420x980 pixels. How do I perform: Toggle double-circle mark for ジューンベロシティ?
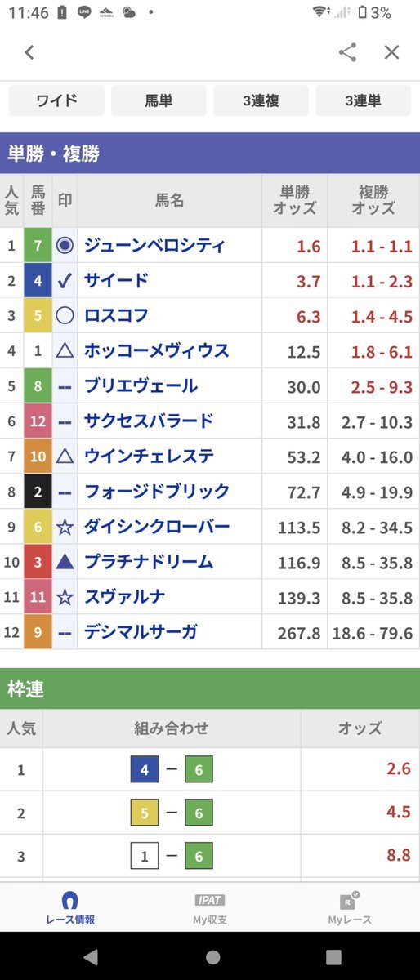tap(65, 246)
